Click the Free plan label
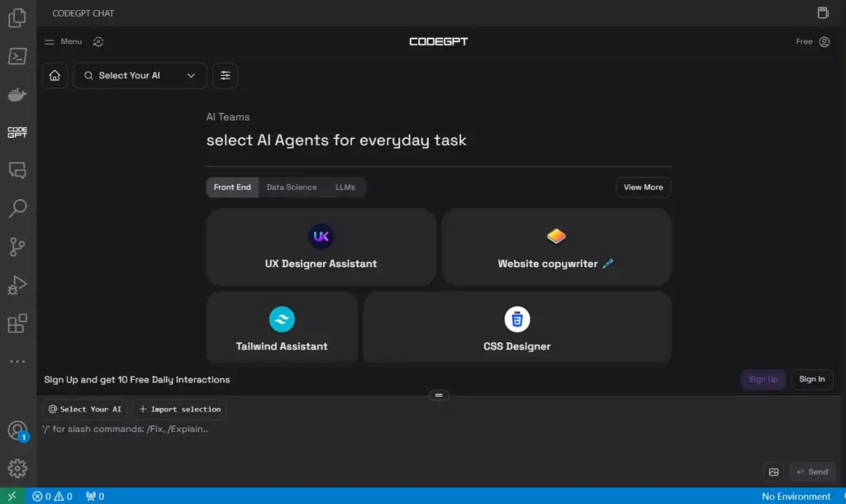The height and width of the screenshot is (504, 846). [x=804, y=41]
